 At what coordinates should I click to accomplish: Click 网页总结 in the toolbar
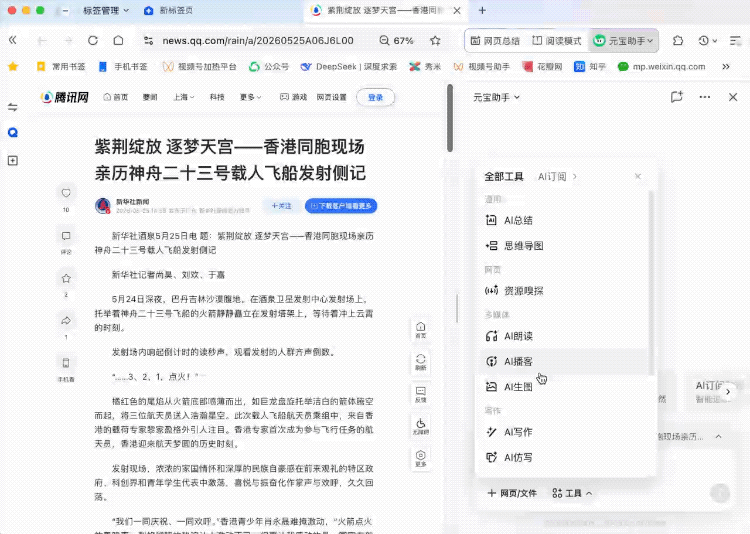(x=495, y=41)
